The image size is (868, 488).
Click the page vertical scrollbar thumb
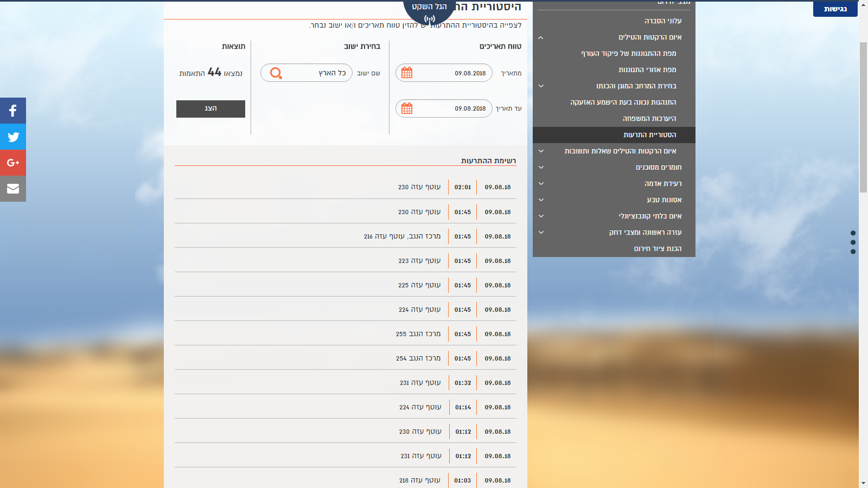coord(863,117)
